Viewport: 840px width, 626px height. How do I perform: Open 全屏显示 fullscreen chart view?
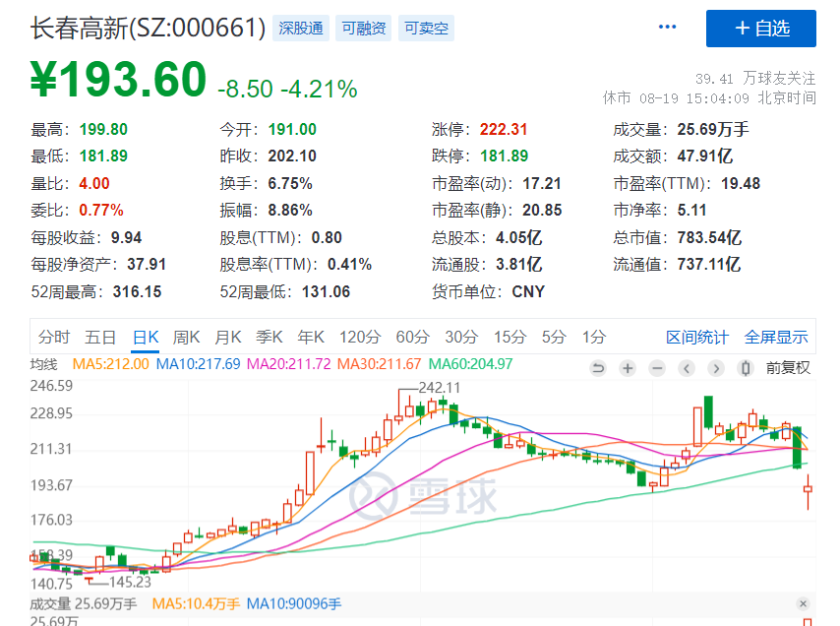coord(776,338)
